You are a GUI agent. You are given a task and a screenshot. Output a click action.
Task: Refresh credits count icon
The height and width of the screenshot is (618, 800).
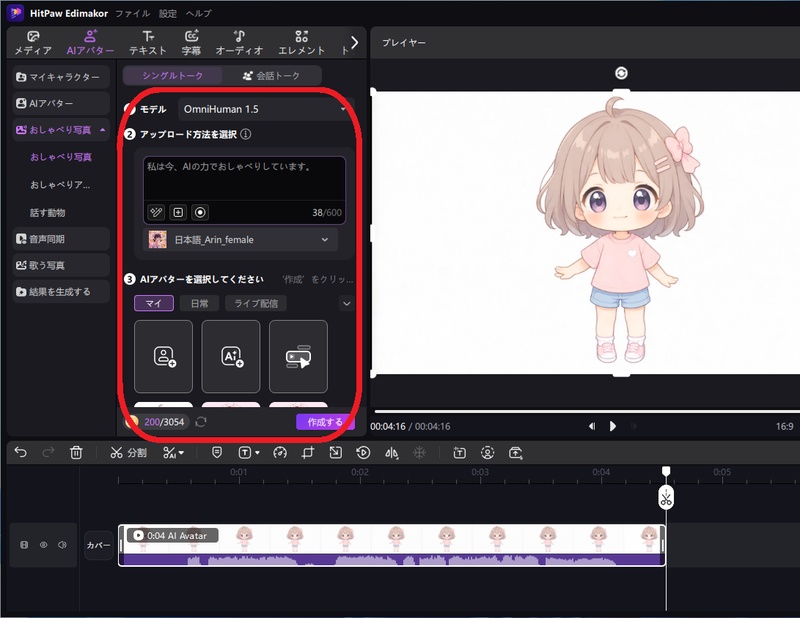coord(201,422)
